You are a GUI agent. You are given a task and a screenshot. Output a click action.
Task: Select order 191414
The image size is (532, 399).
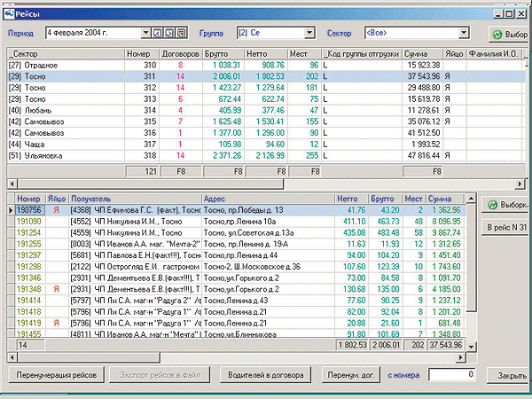(29, 301)
